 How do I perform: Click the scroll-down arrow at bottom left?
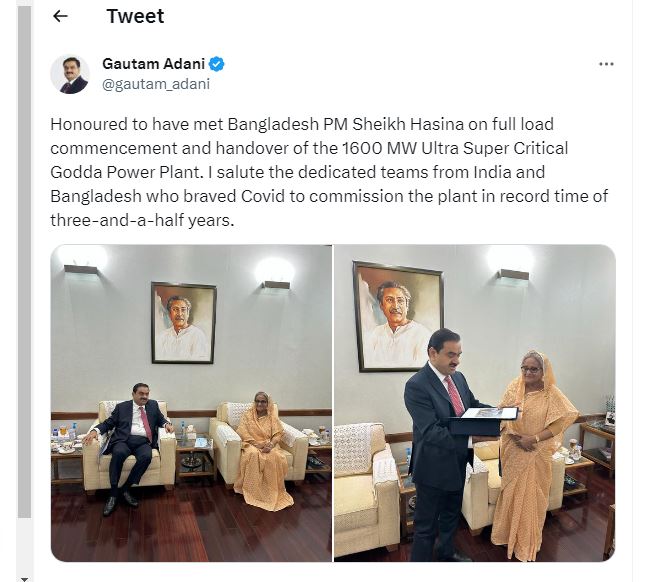tap(25, 578)
